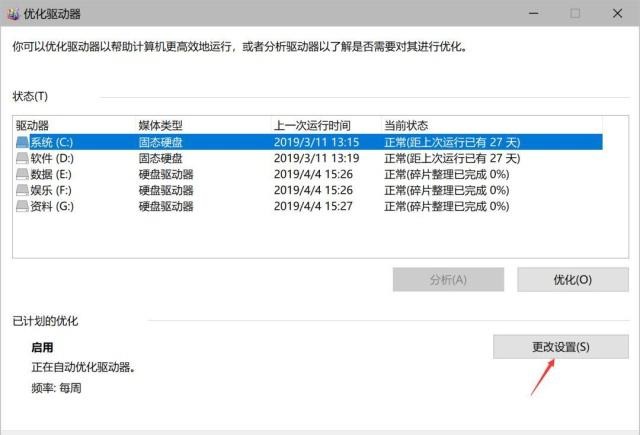The width and height of the screenshot is (640, 435).
Task: Click the 启用 status text
Action: pyautogui.click(x=42, y=347)
